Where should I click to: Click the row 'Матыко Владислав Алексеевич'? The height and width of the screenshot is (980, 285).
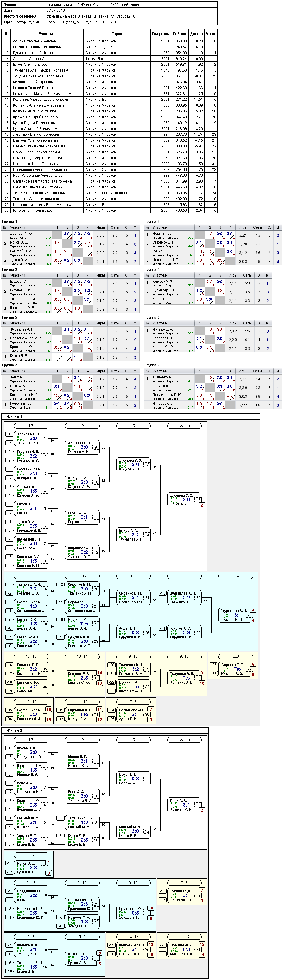point(110,146)
